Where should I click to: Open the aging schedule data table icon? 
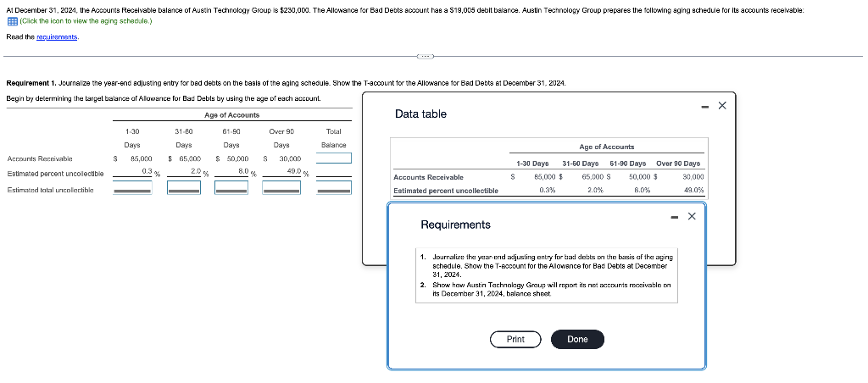click(x=12, y=21)
